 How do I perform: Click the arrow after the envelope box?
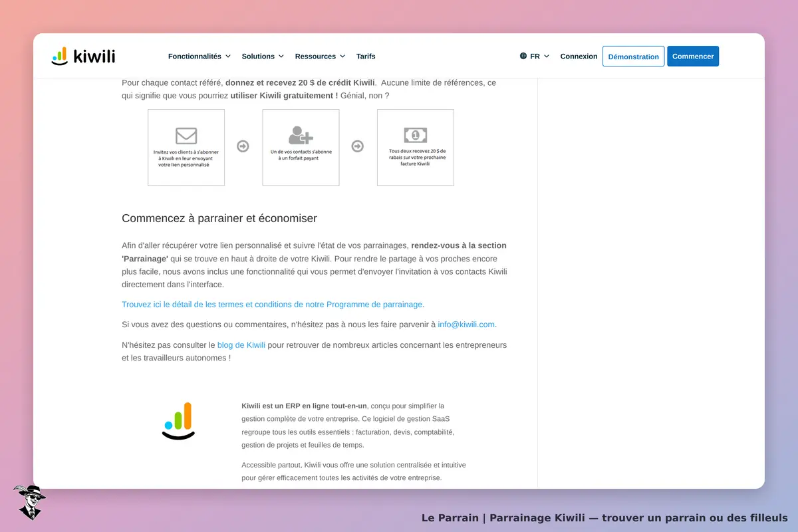(x=243, y=146)
